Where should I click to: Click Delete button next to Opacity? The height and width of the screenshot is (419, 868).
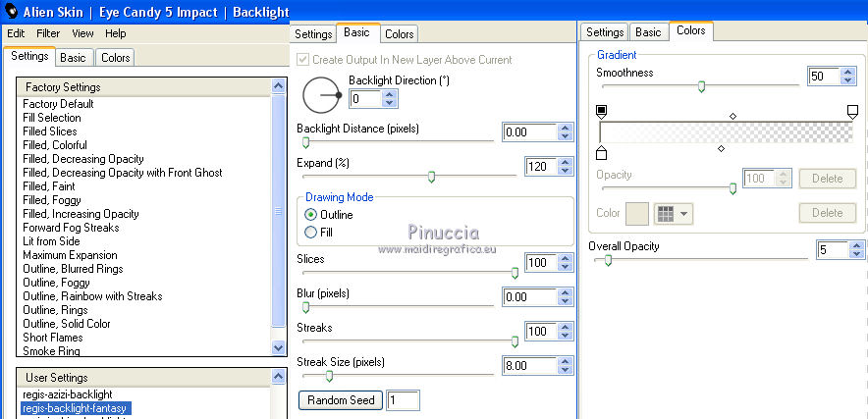pyautogui.click(x=827, y=179)
